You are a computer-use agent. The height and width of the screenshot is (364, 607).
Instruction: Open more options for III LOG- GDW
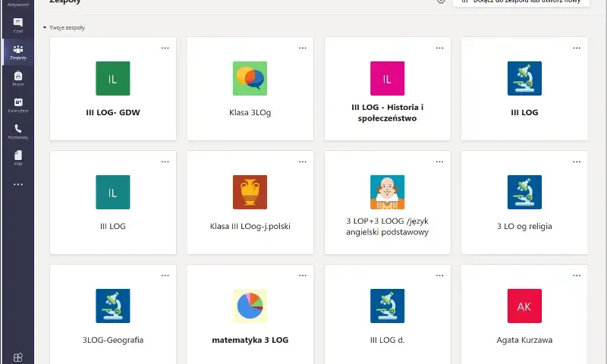(165, 48)
